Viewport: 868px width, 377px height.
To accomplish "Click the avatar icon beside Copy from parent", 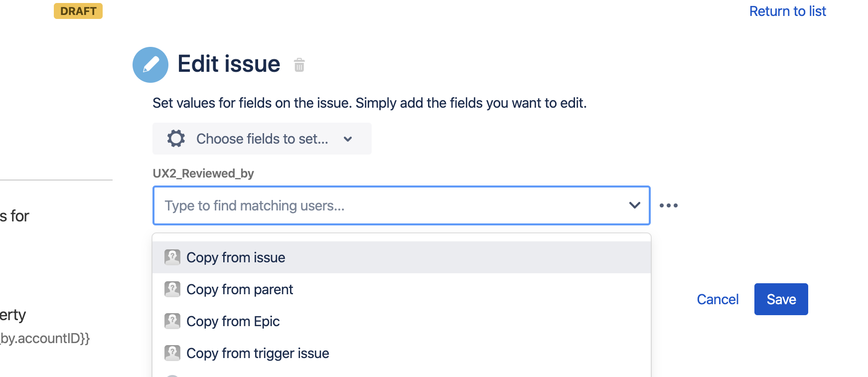I will tap(172, 289).
